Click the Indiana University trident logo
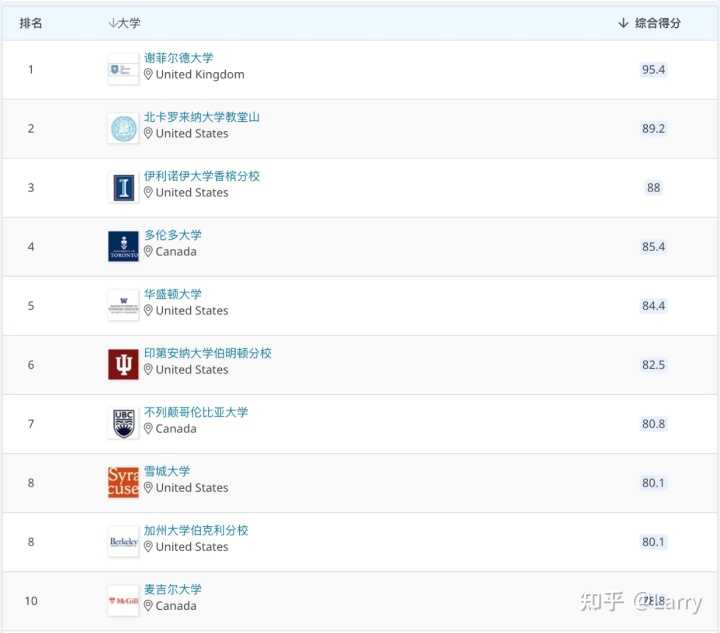The width and height of the screenshot is (720, 633). pyautogui.click(x=123, y=365)
